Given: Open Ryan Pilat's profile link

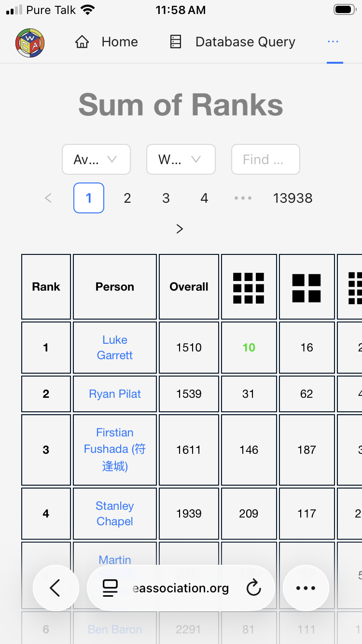Looking at the screenshot, I should tap(115, 394).
